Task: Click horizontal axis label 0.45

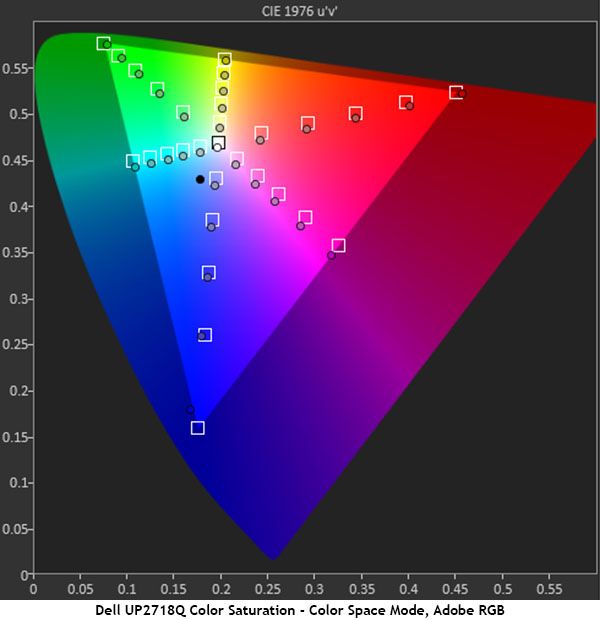Action: click(x=455, y=589)
